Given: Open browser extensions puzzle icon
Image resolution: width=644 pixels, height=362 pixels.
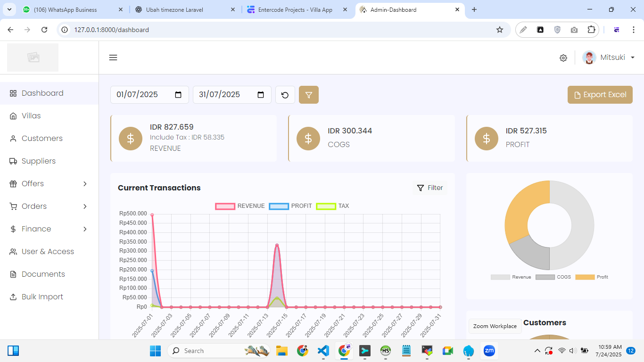Looking at the screenshot, I should point(591,30).
